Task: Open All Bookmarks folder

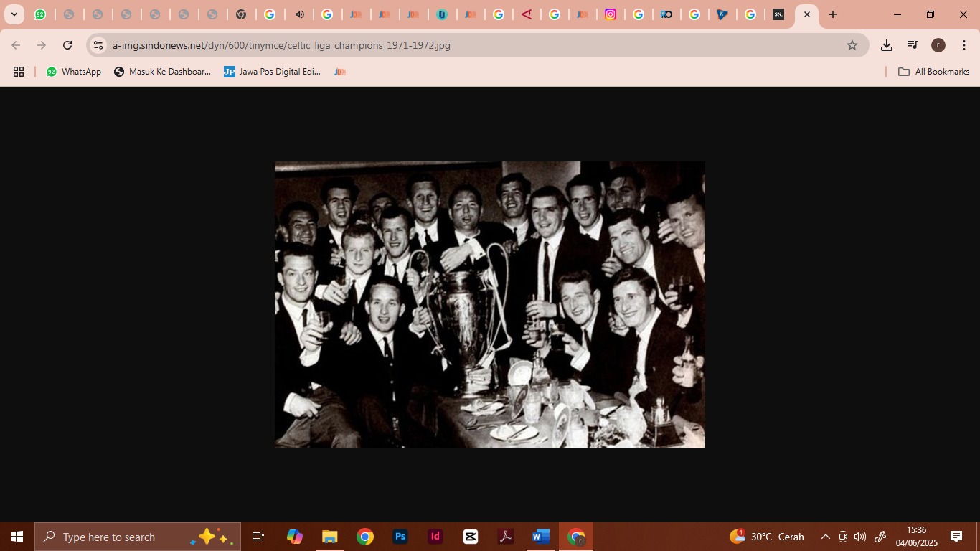Action: click(934, 72)
